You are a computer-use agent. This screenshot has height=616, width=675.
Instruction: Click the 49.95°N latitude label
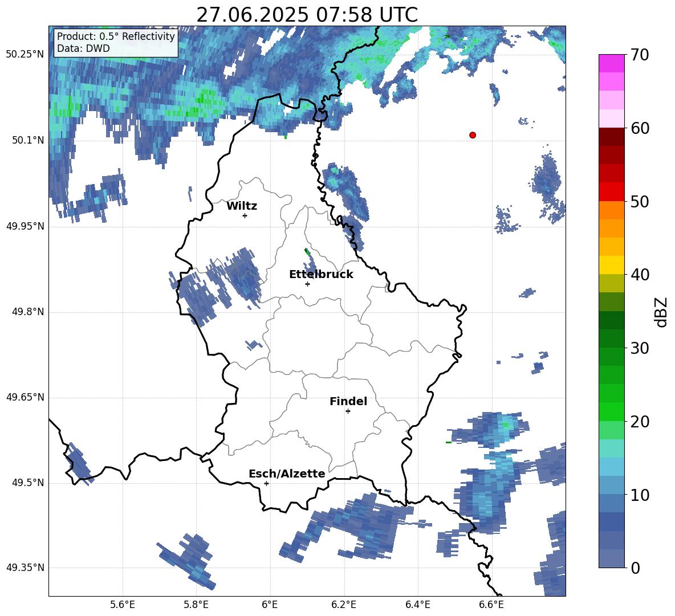(25, 226)
